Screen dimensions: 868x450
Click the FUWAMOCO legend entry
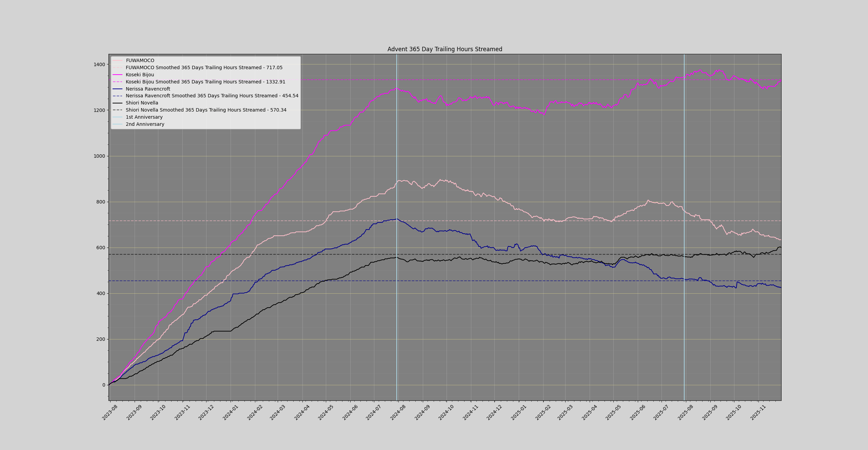(140, 60)
